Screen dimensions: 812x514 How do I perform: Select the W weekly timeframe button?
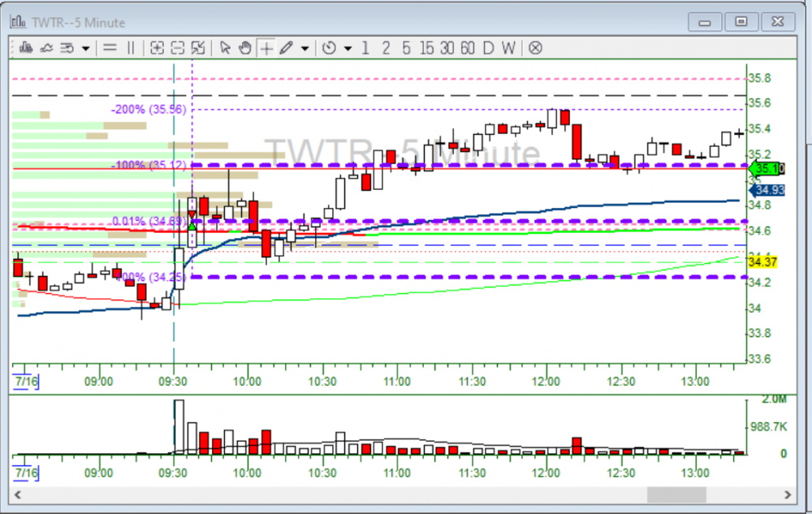[508, 48]
